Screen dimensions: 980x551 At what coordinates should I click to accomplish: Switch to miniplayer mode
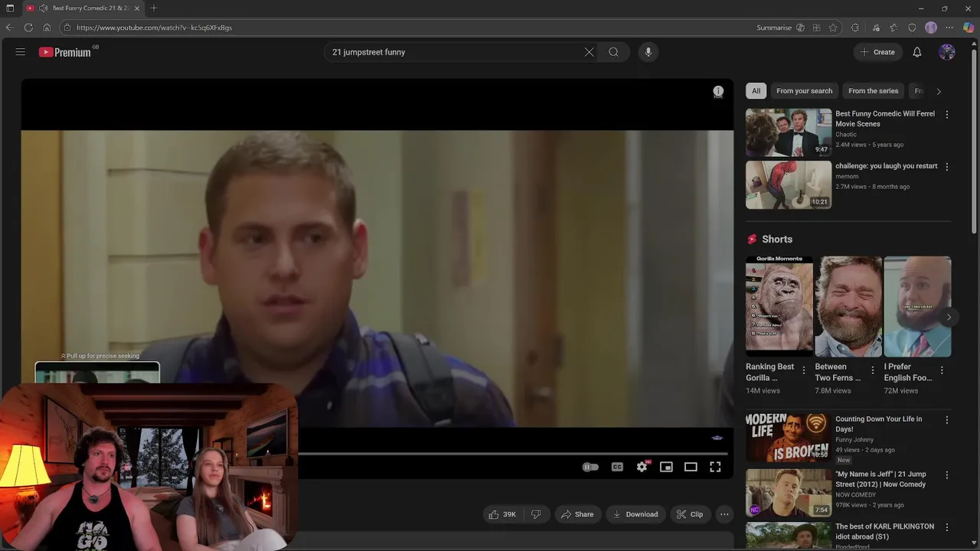[666, 467]
